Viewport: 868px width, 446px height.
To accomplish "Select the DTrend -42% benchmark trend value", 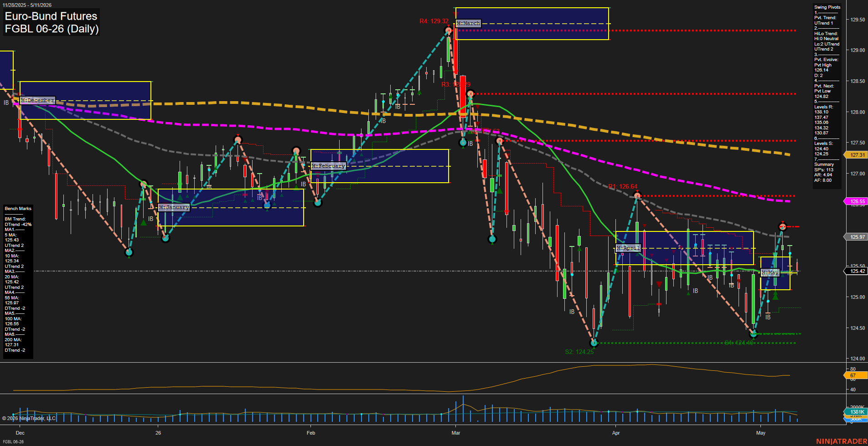I will (x=18, y=225).
